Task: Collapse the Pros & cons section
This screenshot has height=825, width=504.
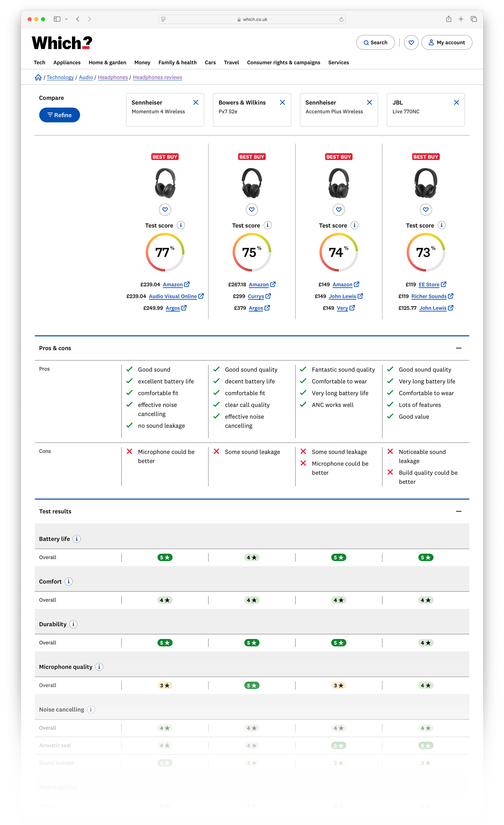Action: (x=459, y=348)
